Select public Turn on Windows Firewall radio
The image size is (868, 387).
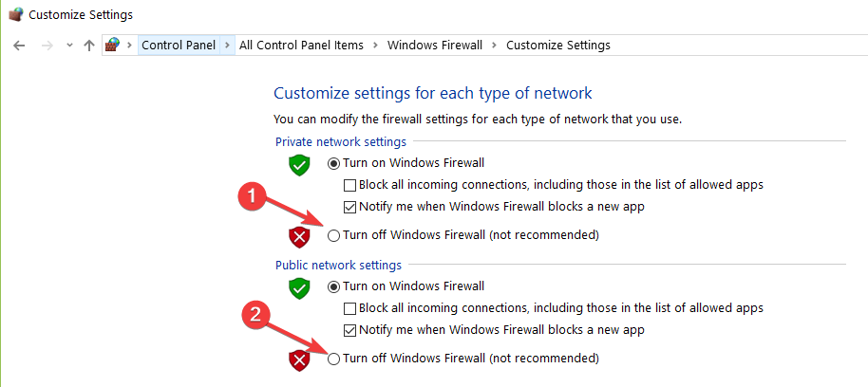tap(333, 286)
